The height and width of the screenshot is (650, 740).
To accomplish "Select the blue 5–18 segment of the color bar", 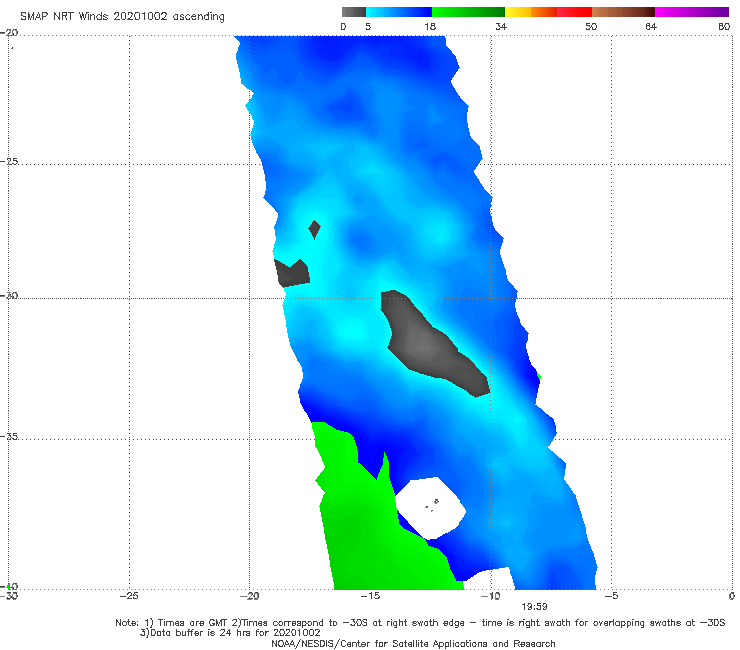I will coord(399,12).
